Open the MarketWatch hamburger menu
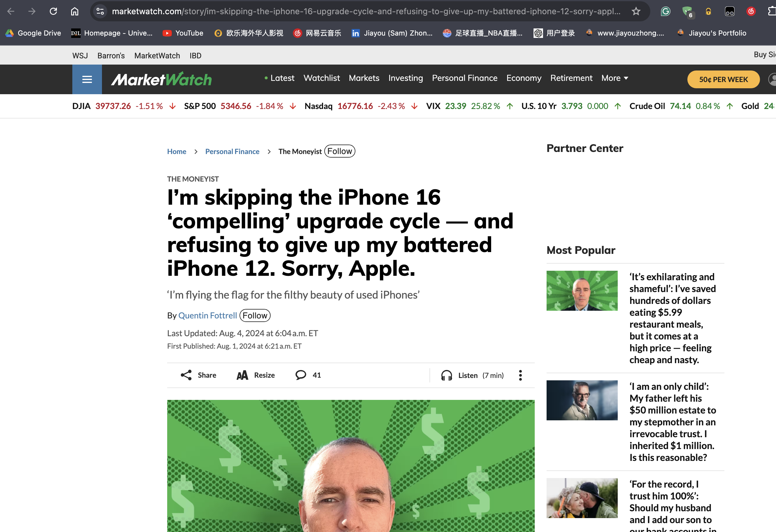 [x=87, y=79]
